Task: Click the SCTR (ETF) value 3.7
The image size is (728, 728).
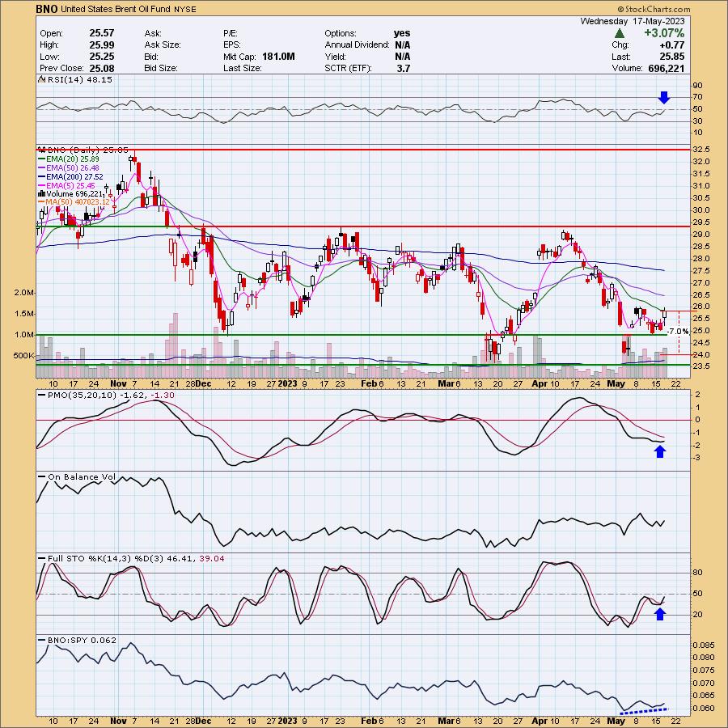Action: pos(404,68)
